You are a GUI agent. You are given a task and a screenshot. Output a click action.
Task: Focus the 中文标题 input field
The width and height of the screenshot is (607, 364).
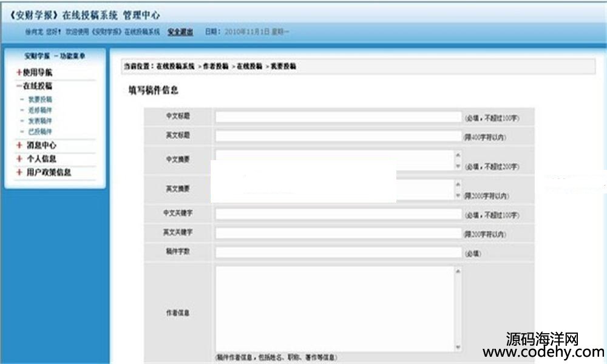[338, 117]
